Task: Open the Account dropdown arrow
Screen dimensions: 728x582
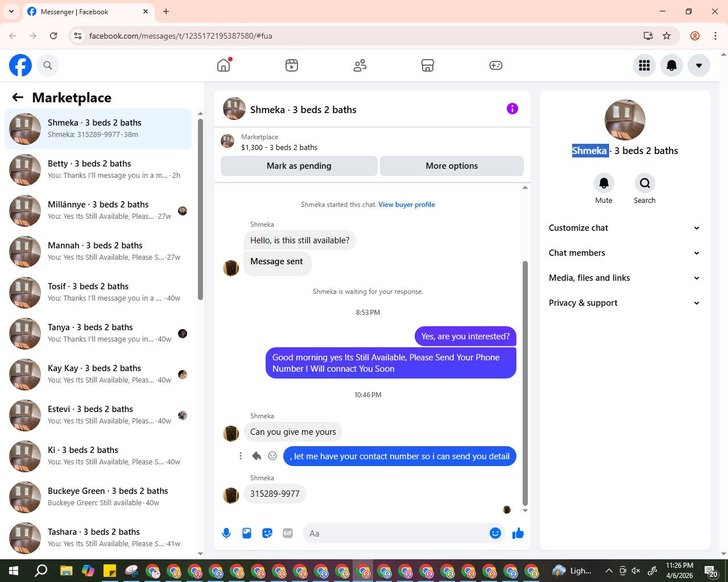Action: click(x=699, y=65)
